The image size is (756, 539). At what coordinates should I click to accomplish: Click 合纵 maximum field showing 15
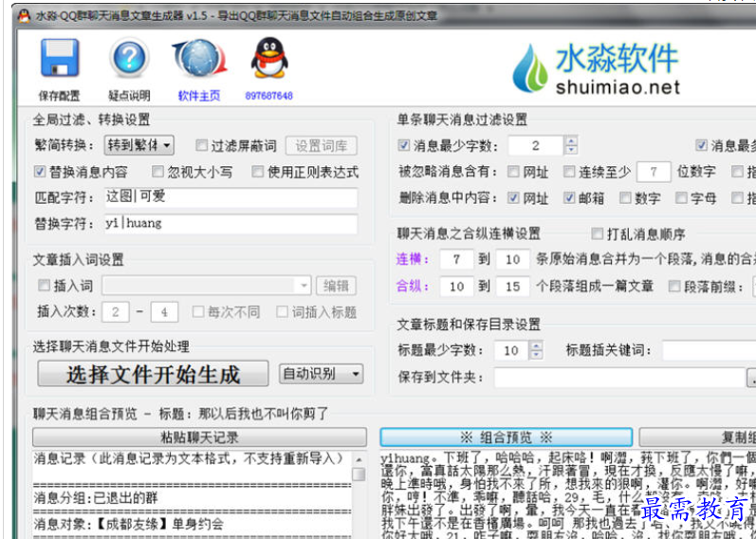pos(513,287)
